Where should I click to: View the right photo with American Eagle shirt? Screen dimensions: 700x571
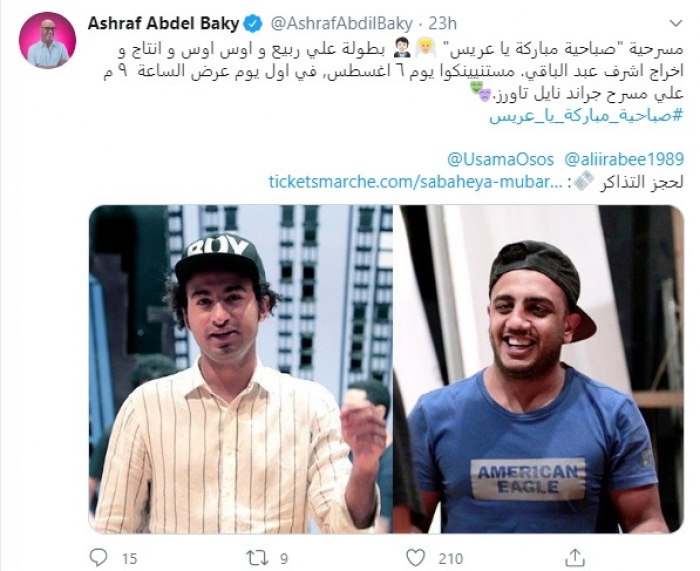pyautogui.click(x=538, y=369)
